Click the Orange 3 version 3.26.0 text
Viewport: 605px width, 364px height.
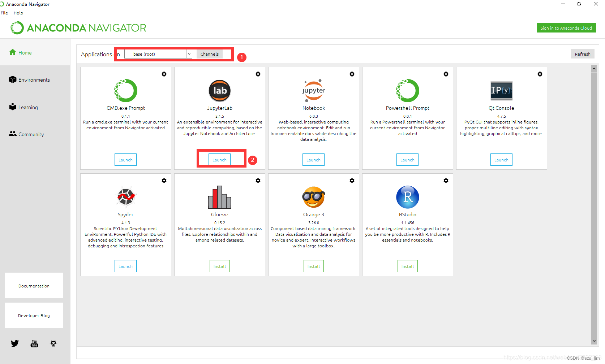(314, 223)
